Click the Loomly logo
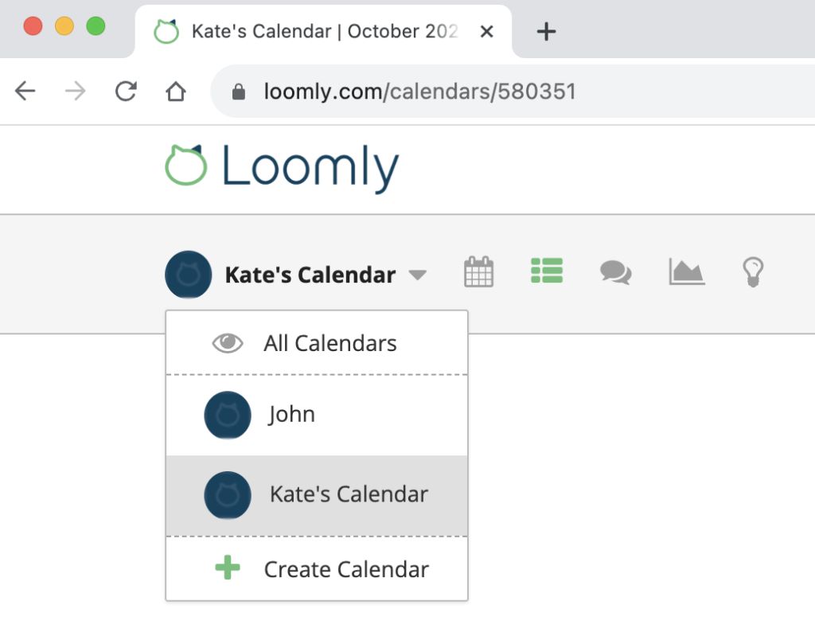Screen dimensions: 815x644 click(x=281, y=166)
